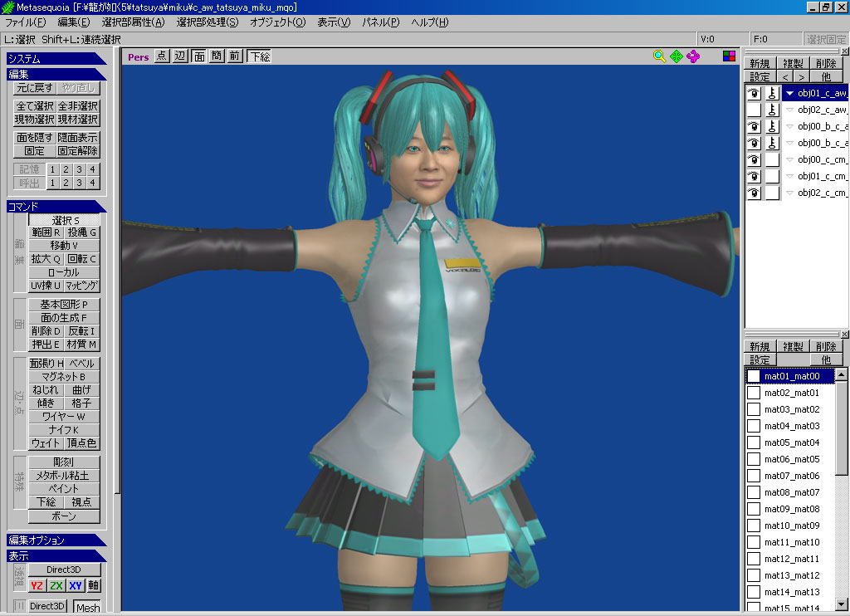Screen dimensions: 850x616
Task: Select the 押出 E (extrude) command
Action: coord(46,345)
